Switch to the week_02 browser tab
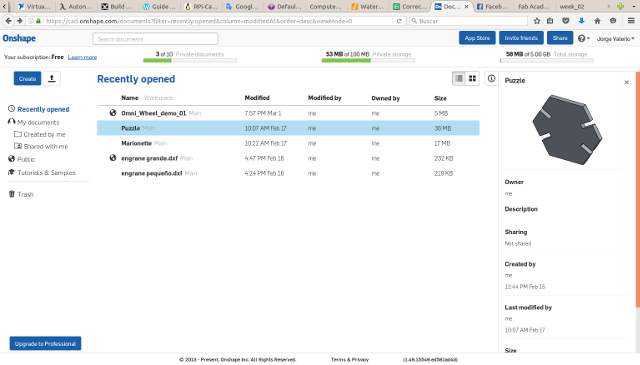Screen dimensions: 640x365 tap(571, 7)
